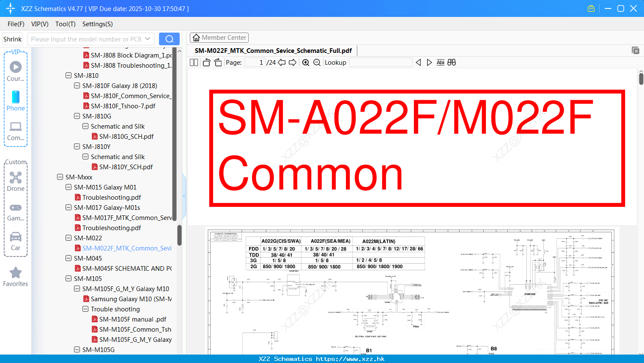Open the Settings(S) menu
The width and height of the screenshot is (644, 363).
coord(98,24)
